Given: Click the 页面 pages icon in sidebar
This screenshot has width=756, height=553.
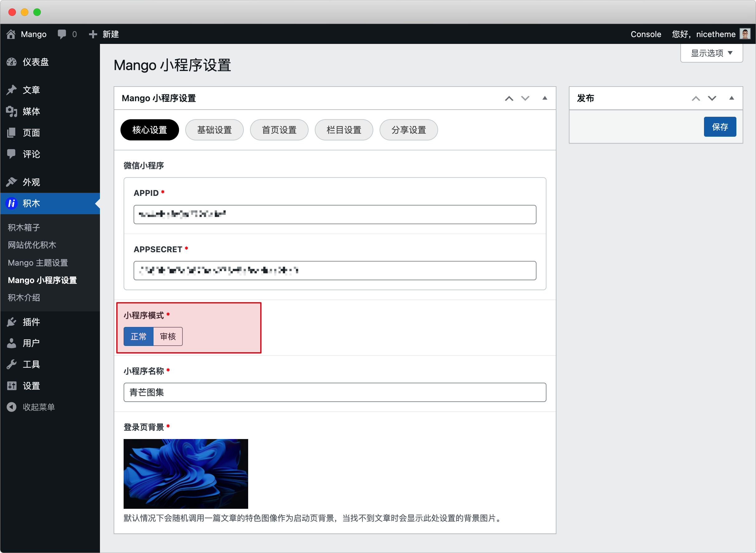Looking at the screenshot, I should click(x=12, y=133).
